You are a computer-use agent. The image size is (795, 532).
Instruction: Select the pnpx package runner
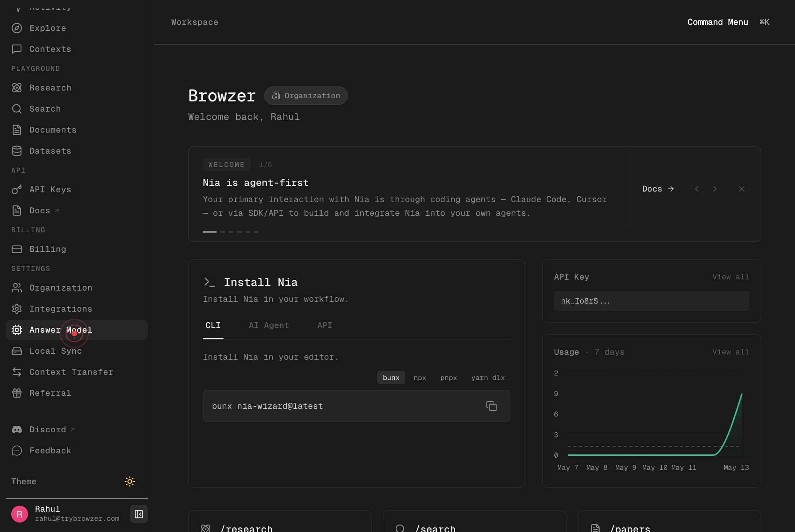(449, 378)
